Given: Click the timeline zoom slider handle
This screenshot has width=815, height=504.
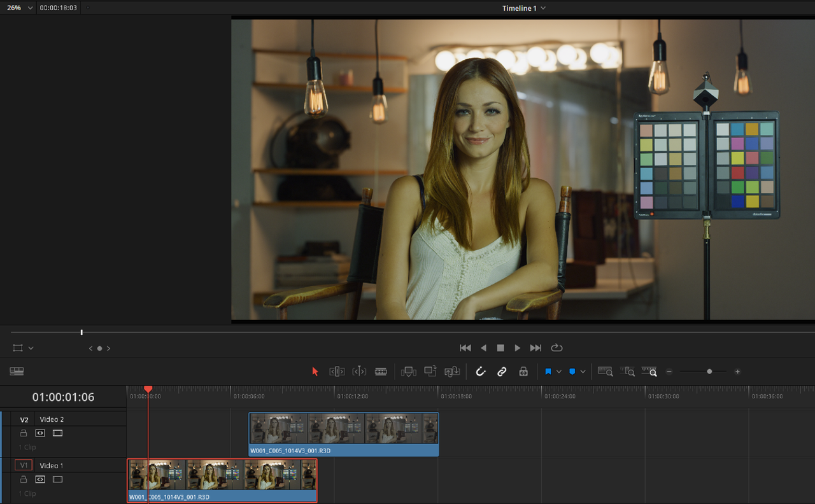Looking at the screenshot, I should coord(709,372).
